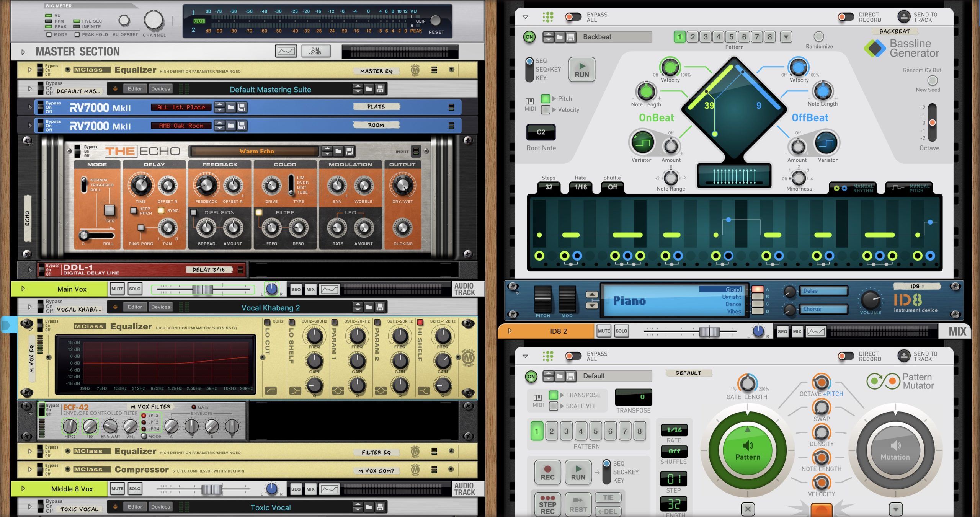Expand the Main Vox channel
This screenshot has width=980, height=517.
click(x=23, y=289)
